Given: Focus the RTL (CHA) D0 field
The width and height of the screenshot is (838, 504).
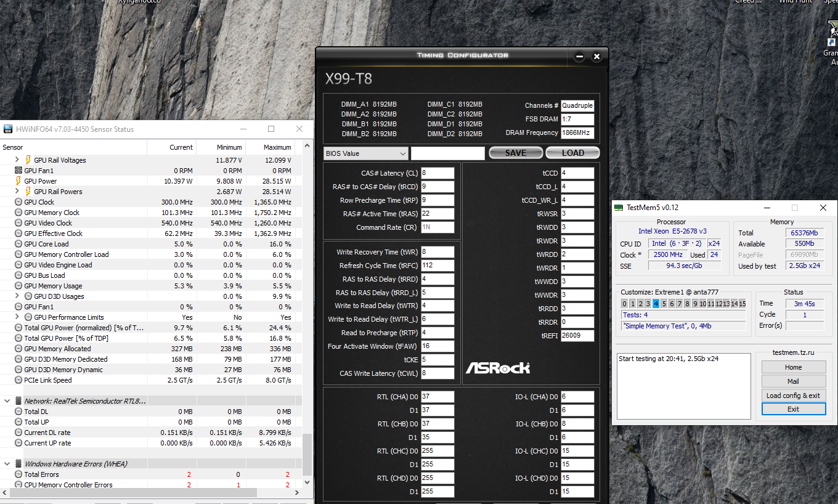Looking at the screenshot, I should (437, 397).
